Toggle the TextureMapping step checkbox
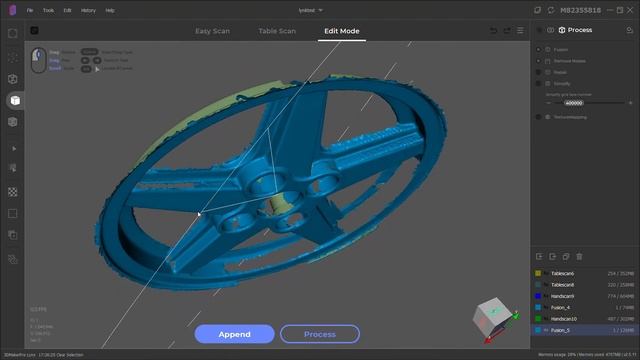The height and width of the screenshot is (360, 640). coord(538,117)
